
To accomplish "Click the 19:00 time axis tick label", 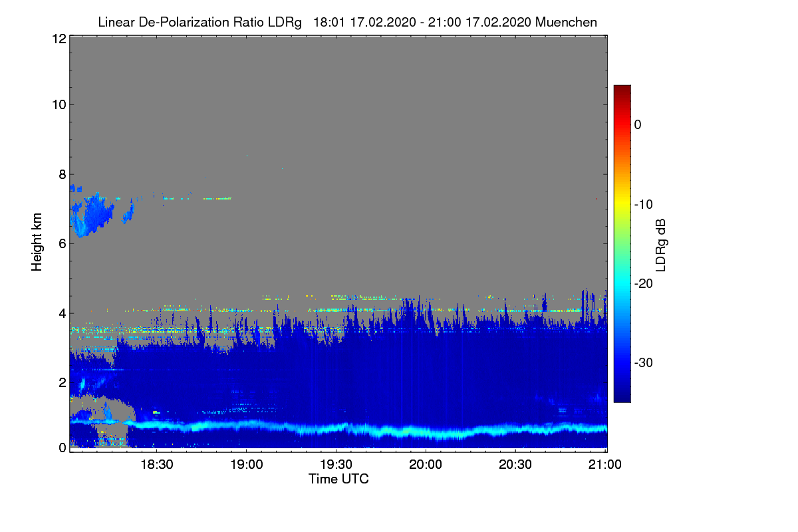I will [x=246, y=465].
